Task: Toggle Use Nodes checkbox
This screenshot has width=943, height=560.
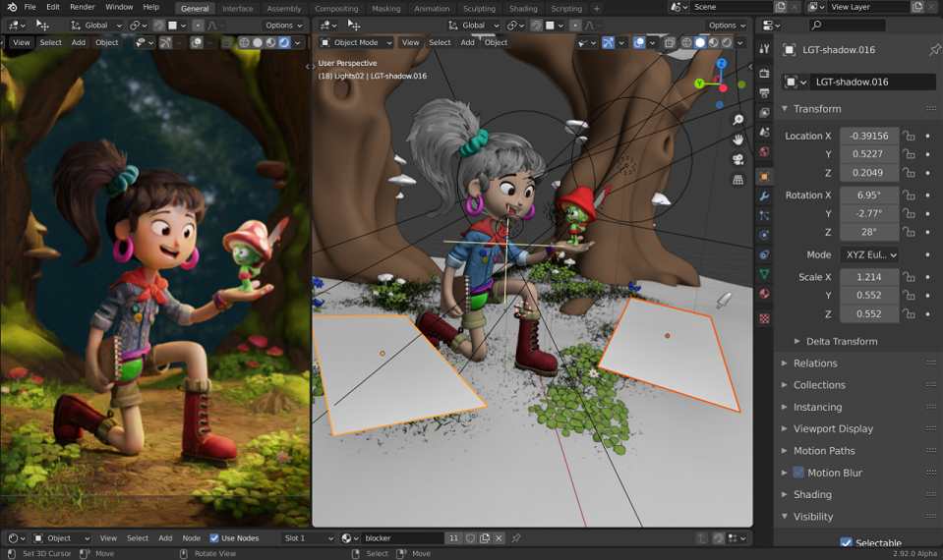Action: pyautogui.click(x=214, y=538)
